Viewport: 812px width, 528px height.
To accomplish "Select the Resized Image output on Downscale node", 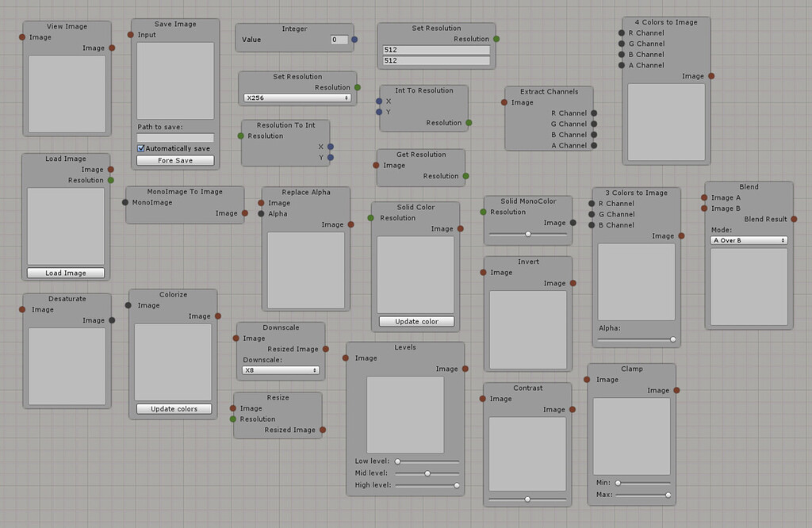I will coord(326,348).
